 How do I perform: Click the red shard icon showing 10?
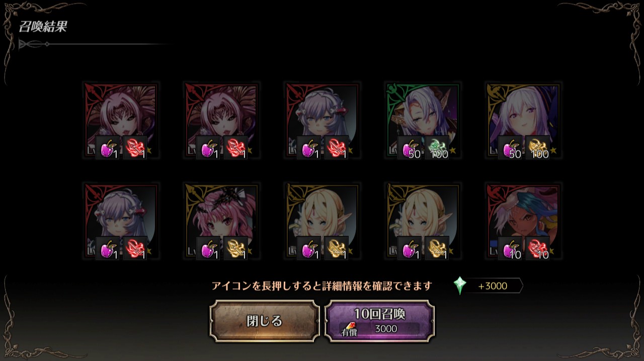[x=538, y=249]
